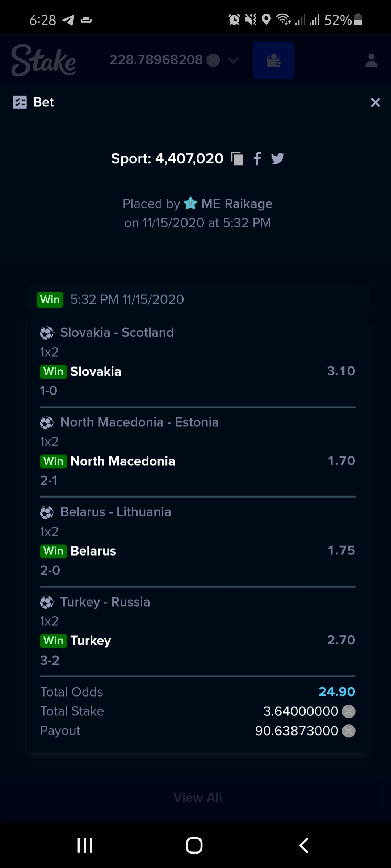Open the Turkey - Russia match
This screenshot has width=391, height=868.
[x=105, y=602]
